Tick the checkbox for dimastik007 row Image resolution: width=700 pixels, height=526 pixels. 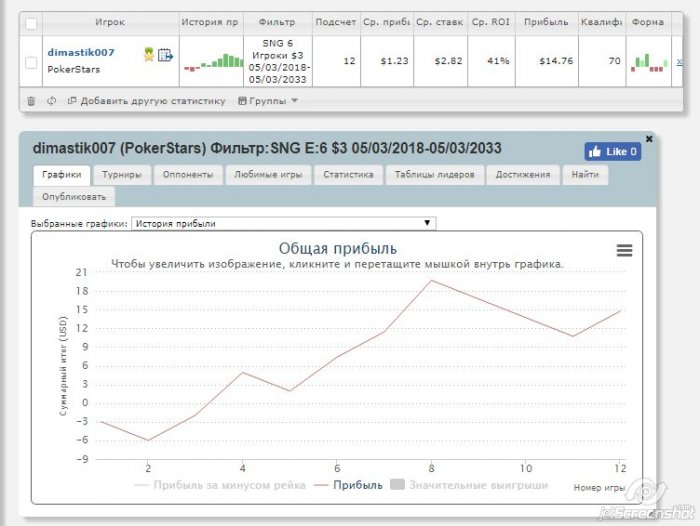(31, 63)
